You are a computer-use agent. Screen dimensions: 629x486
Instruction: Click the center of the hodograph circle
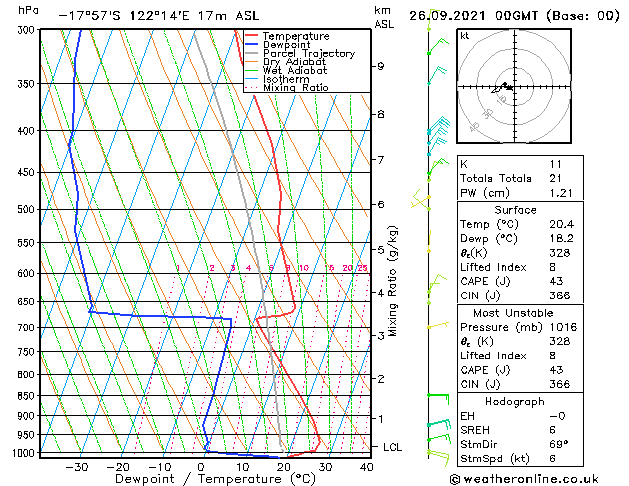coord(506,87)
